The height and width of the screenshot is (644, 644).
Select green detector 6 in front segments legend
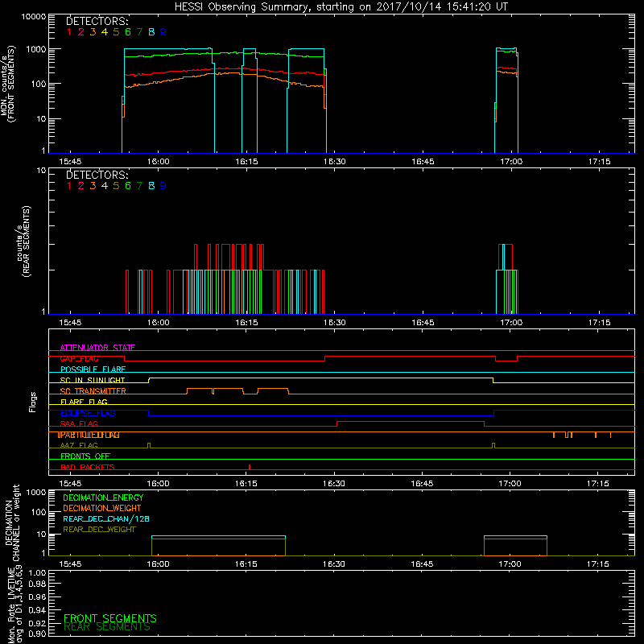click(128, 32)
